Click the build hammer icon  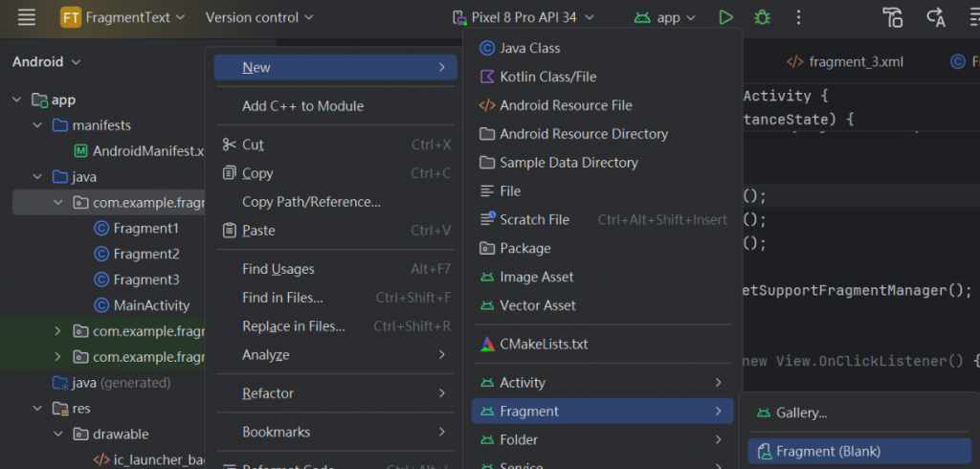893,17
